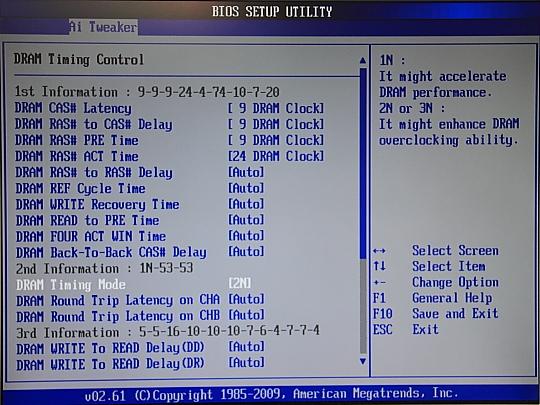Select DRAM WRITE To READ Delay(DD) label
This screenshot has height=405, width=540.
click(110, 348)
